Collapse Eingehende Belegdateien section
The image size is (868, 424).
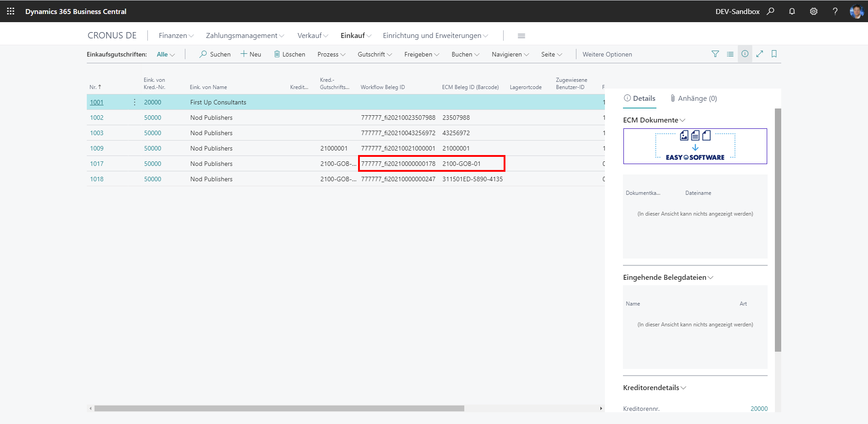click(668, 277)
